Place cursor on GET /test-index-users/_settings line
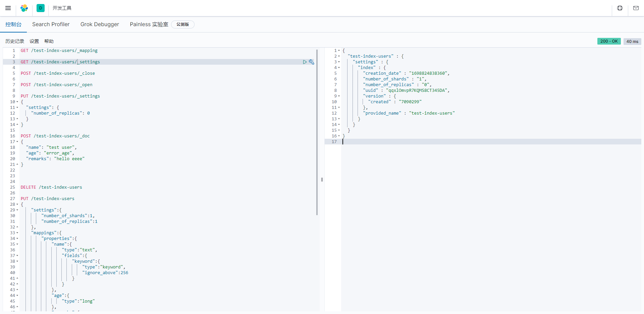This screenshot has width=644, height=314. point(60,62)
